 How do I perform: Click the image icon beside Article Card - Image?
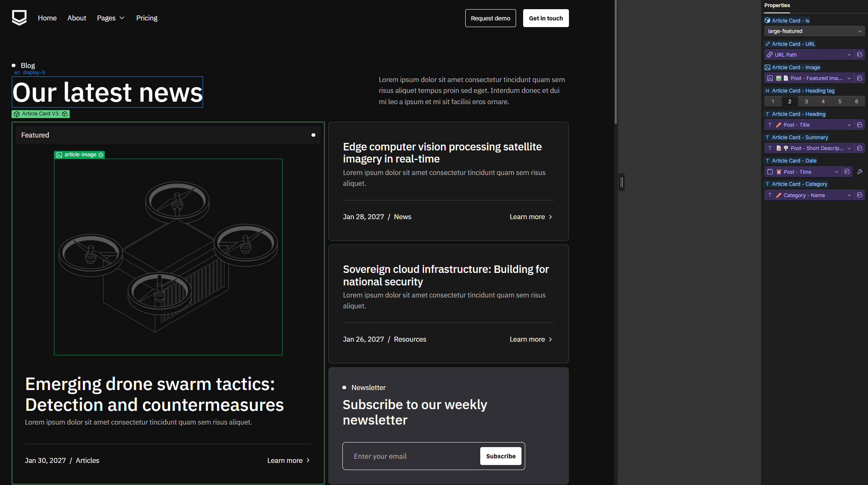coord(767,67)
